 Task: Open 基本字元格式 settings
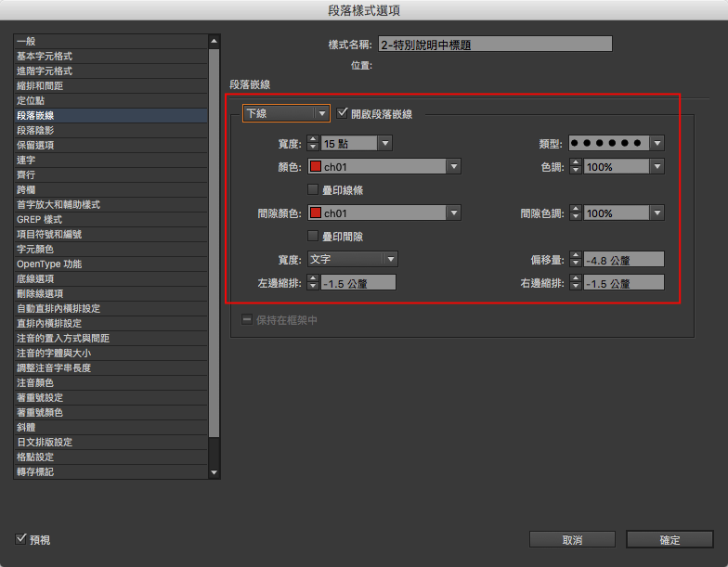(x=110, y=56)
